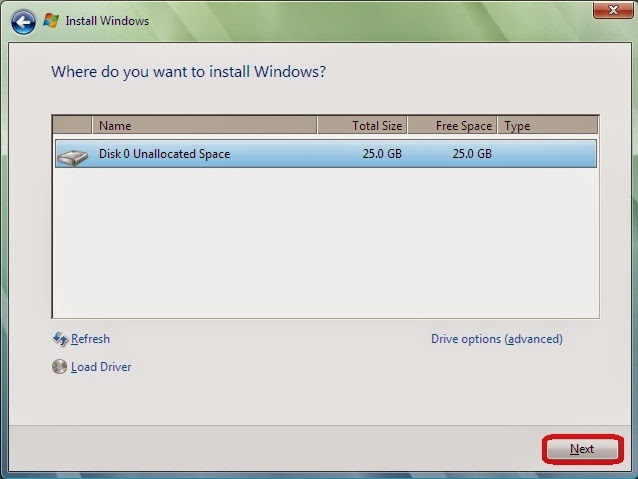
Task: Sort by the Name column header
Action: coord(205,125)
